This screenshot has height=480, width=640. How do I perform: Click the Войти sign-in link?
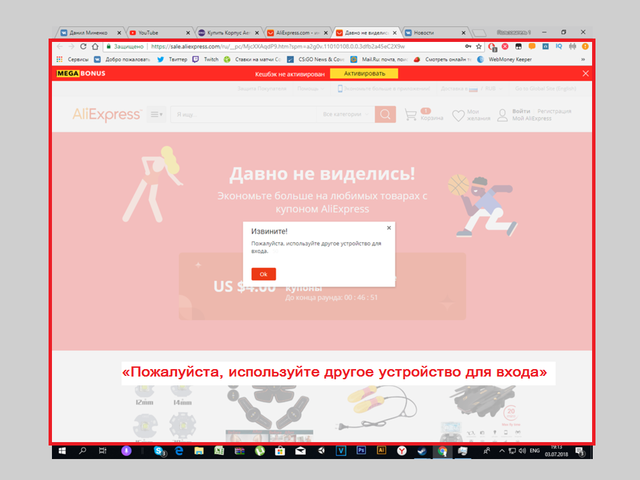tap(521, 111)
